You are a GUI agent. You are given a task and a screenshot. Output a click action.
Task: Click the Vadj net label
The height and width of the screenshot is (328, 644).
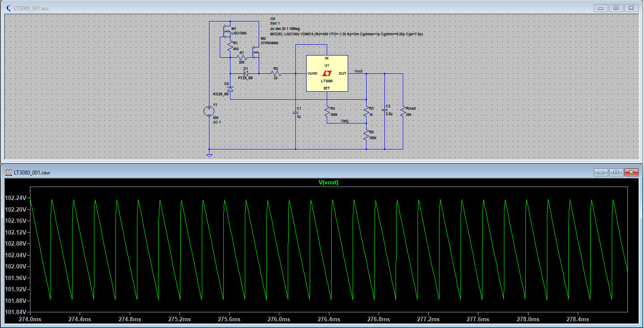345,121
